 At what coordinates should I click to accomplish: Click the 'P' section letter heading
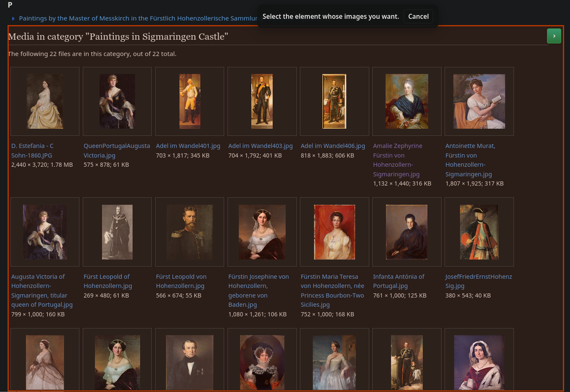click(10, 5)
